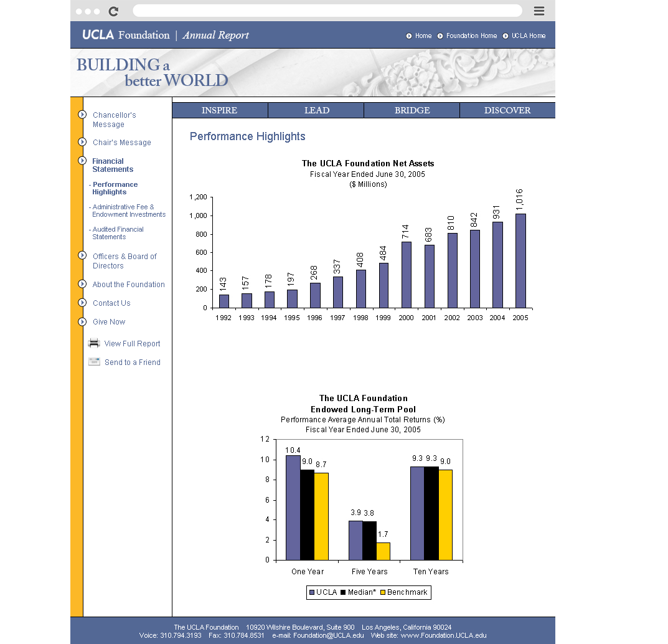Click the arrow bullet next to Chancellor's Message

point(82,115)
